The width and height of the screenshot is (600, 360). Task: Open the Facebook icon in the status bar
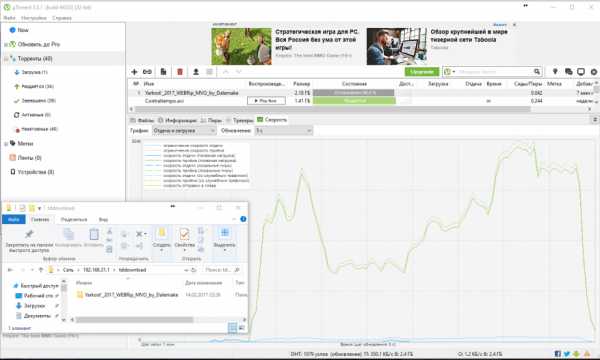(558, 354)
